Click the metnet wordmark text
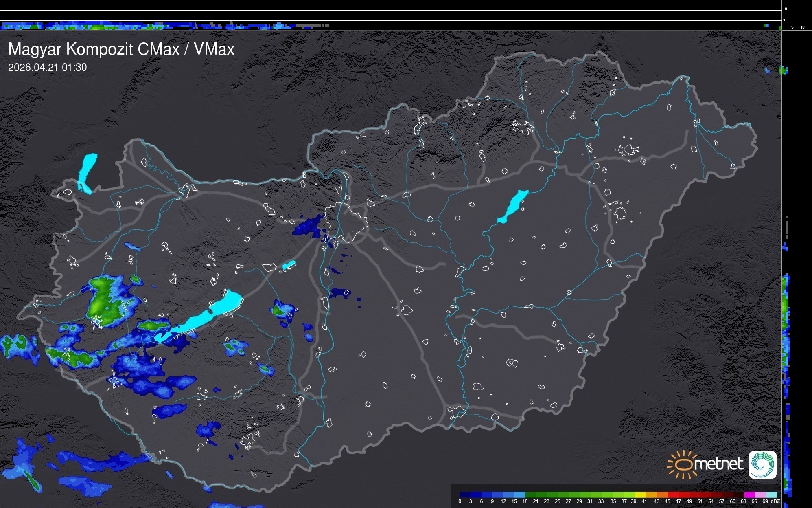This screenshot has width=812, height=508. point(718,464)
